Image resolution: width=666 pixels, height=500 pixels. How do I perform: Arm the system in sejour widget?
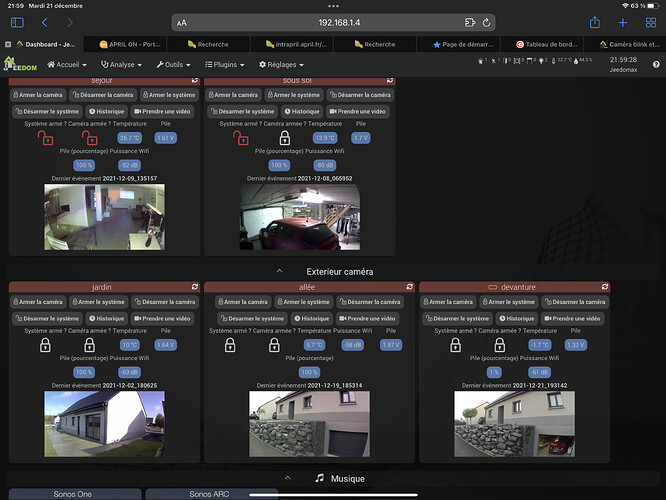coord(169,95)
